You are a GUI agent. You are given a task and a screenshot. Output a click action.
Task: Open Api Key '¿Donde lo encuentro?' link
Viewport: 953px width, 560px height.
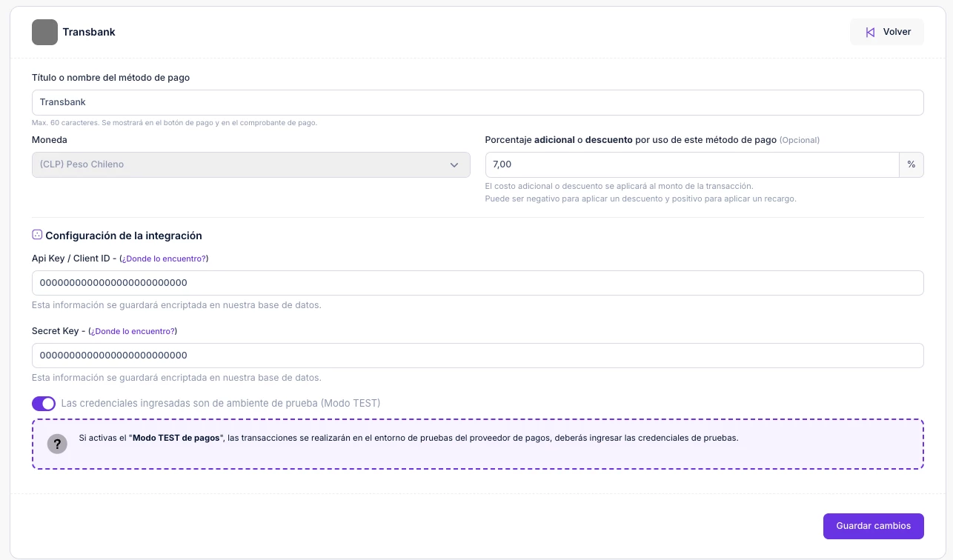(x=164, y=259)
